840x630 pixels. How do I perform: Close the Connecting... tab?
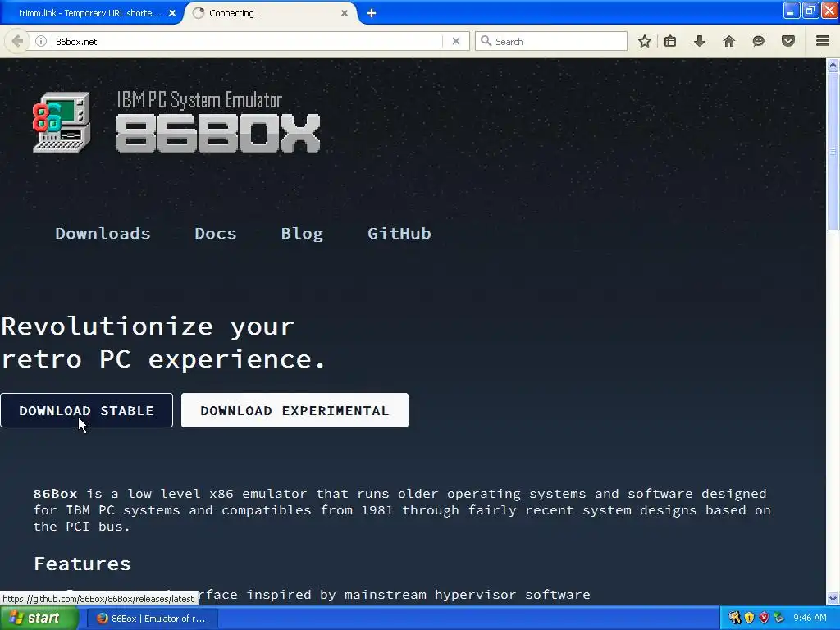[x=345, y=13]
